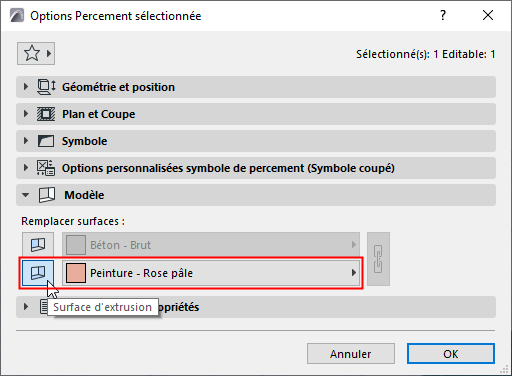Toggle the upper Béton - Brut surface override
The width and height of the screenshot is (512, 376).
pos(38,245)
